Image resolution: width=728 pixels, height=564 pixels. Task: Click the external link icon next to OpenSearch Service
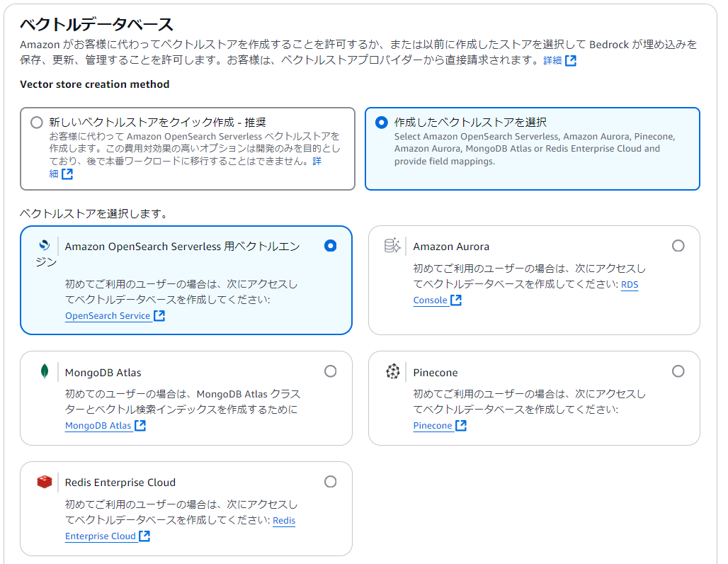point(157,316)
